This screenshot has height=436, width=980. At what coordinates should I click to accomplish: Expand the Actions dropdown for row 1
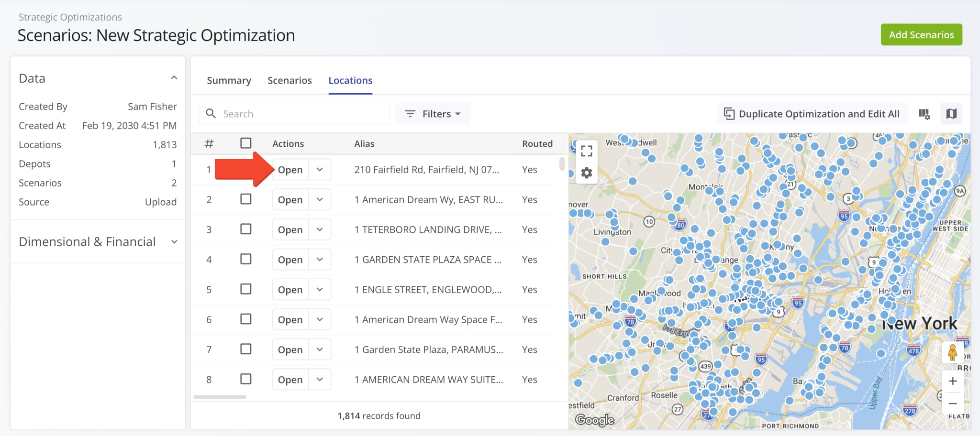(320, 169)
